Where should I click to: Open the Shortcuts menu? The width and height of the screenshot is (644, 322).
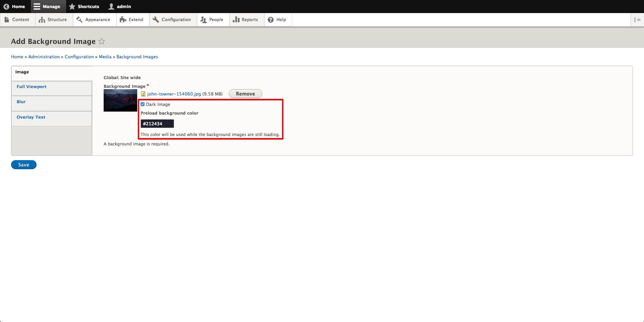84,6
